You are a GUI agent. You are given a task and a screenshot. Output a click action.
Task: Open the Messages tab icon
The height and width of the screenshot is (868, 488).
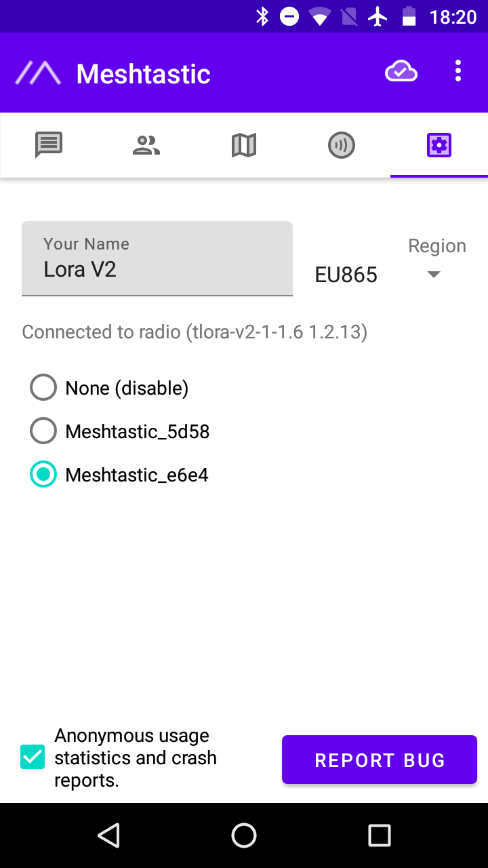coord(49,145)
